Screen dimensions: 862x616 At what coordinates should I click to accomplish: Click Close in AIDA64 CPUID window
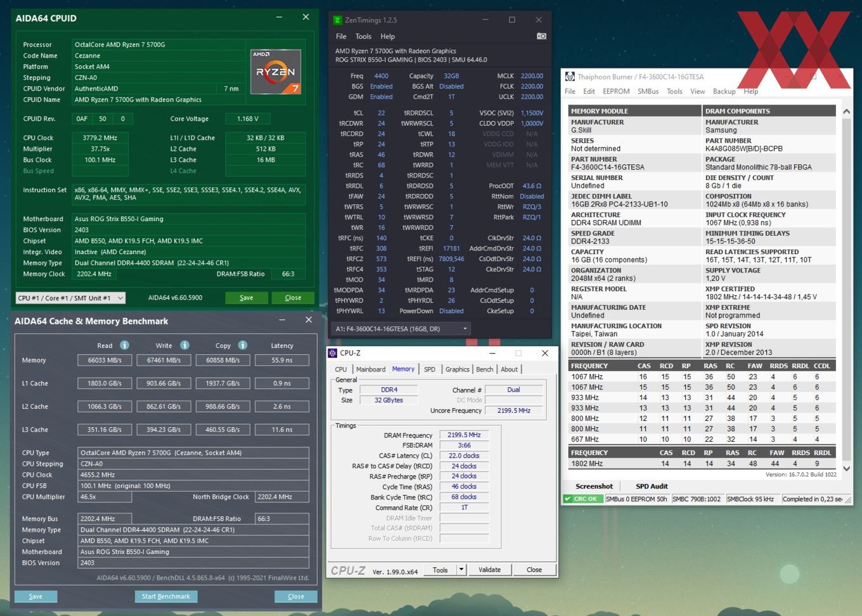pyautogui.click(x=293, y=298)
